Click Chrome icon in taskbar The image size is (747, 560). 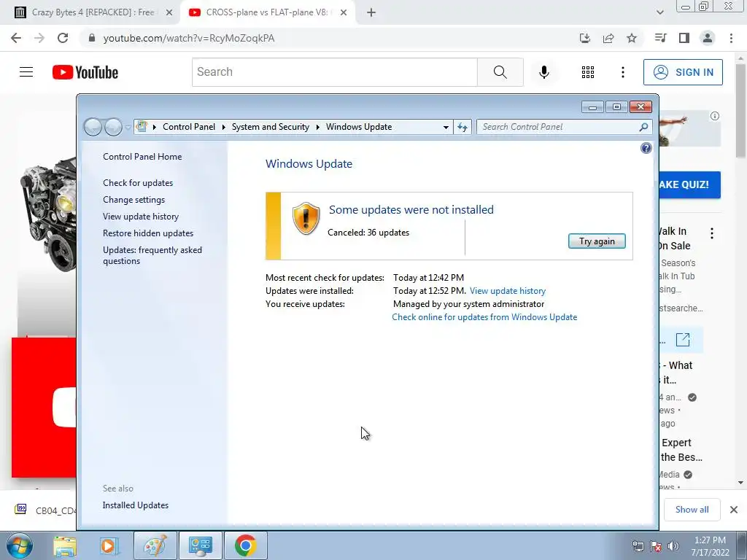245,545
